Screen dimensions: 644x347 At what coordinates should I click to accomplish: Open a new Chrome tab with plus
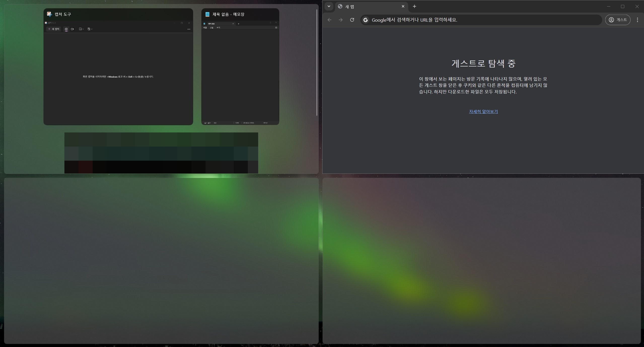pos(414,6)
